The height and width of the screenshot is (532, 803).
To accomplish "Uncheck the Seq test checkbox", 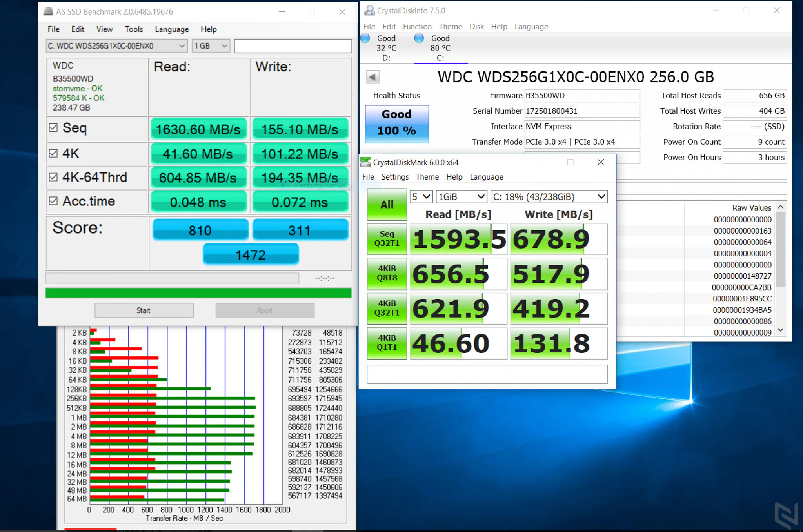I will coord(53,127).
